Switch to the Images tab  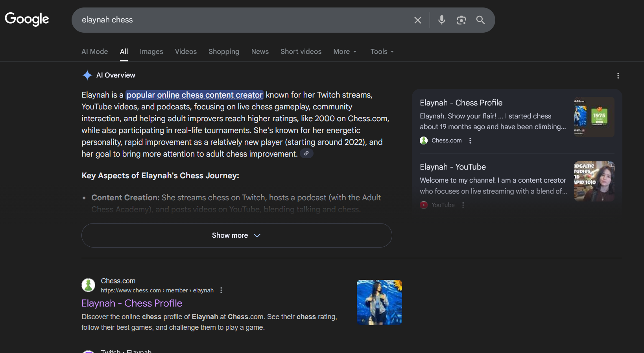pos(151,52)
